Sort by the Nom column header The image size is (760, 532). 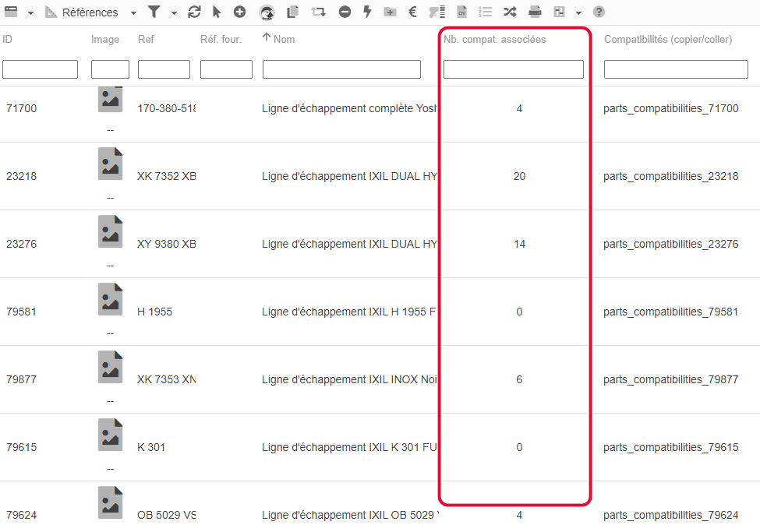[x=284, y=39]
